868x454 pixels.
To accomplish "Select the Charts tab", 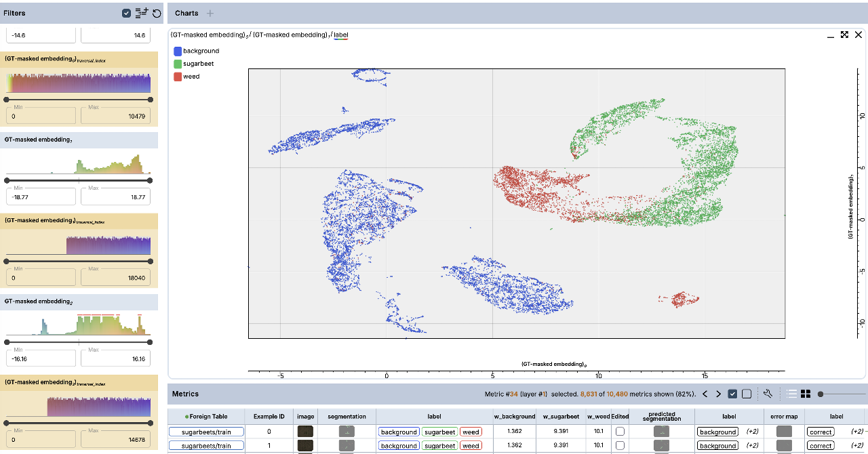I will click(186, 14).
